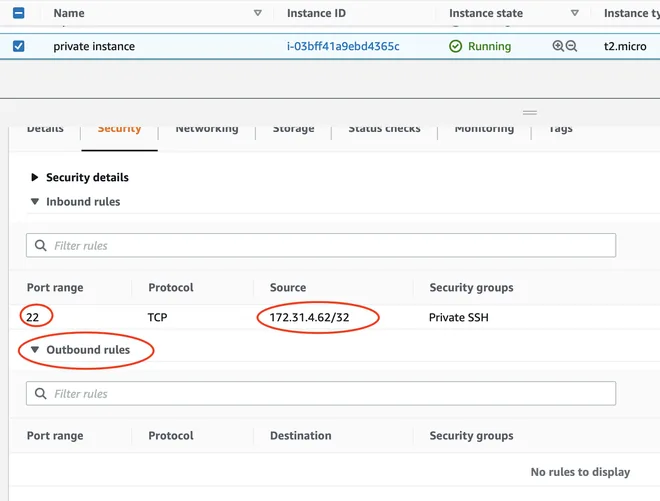Focus the outbound rules Filter rules field
This screenshot has height=501, width=660.
tap(321, 393)
